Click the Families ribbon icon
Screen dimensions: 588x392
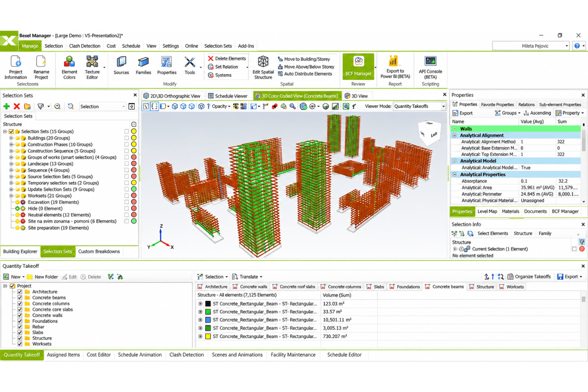pos(143,66)
